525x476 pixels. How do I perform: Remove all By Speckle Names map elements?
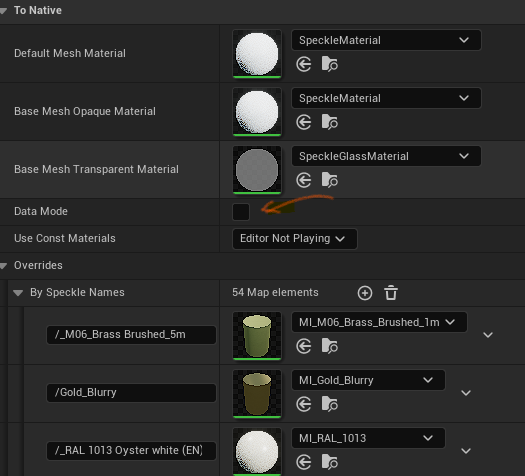click(391, 293)
